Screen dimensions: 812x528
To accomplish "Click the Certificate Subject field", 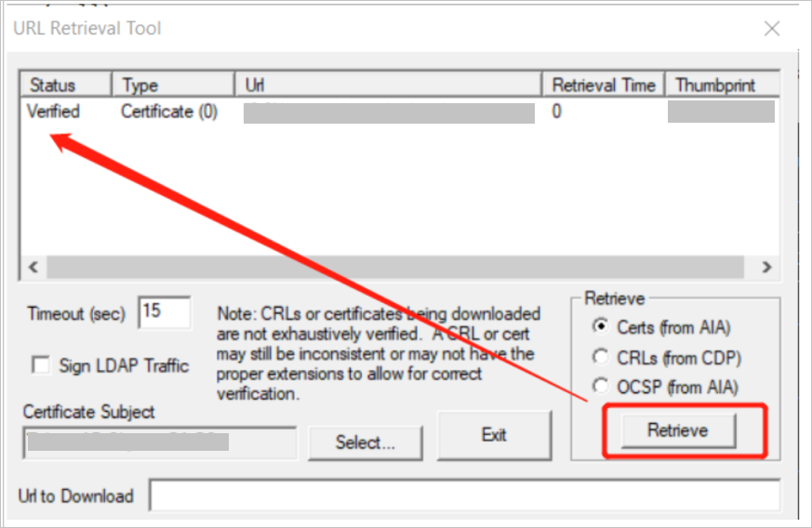I will [160, 443].
